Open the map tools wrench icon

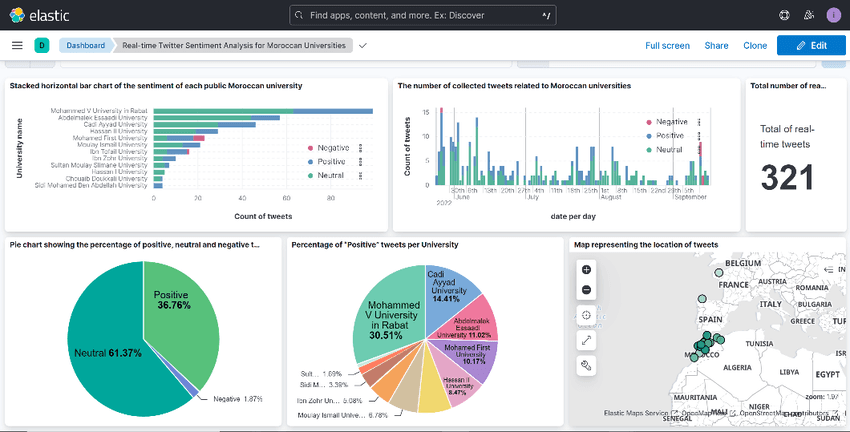click(586, 366)
